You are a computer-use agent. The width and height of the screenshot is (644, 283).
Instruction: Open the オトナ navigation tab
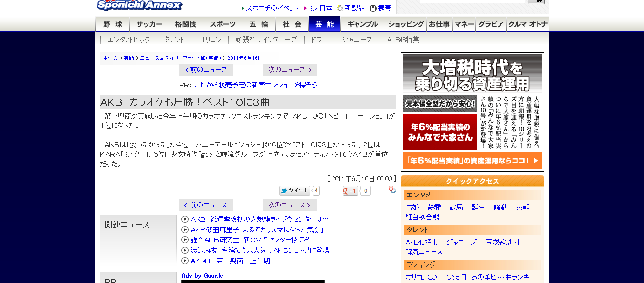coord(538,24)
